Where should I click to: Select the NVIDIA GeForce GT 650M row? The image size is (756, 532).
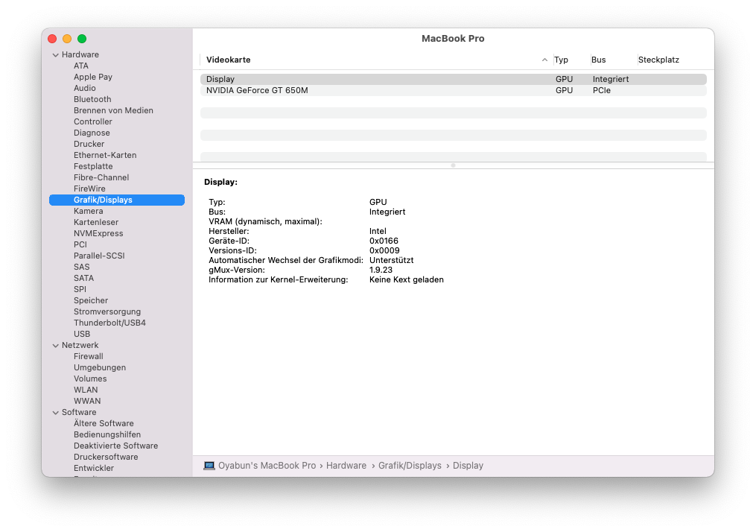point(453,90)
